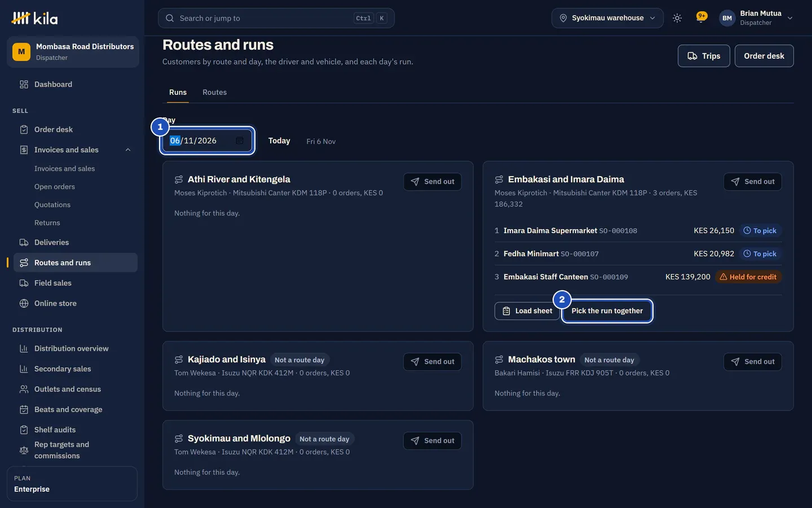The image size is (812, 508).
Task: Open Field sales in the sidebar
Action: (76, 283)
